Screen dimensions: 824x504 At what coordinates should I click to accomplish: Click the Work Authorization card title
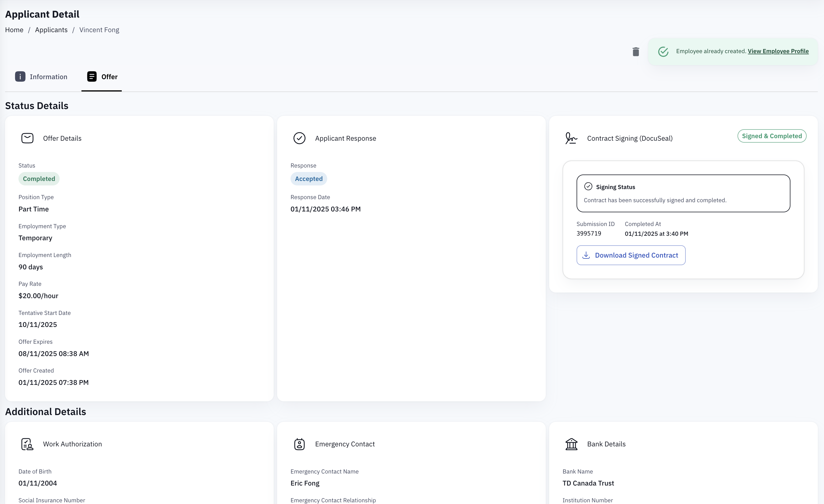pyautogui.click(x=72, y=444)
